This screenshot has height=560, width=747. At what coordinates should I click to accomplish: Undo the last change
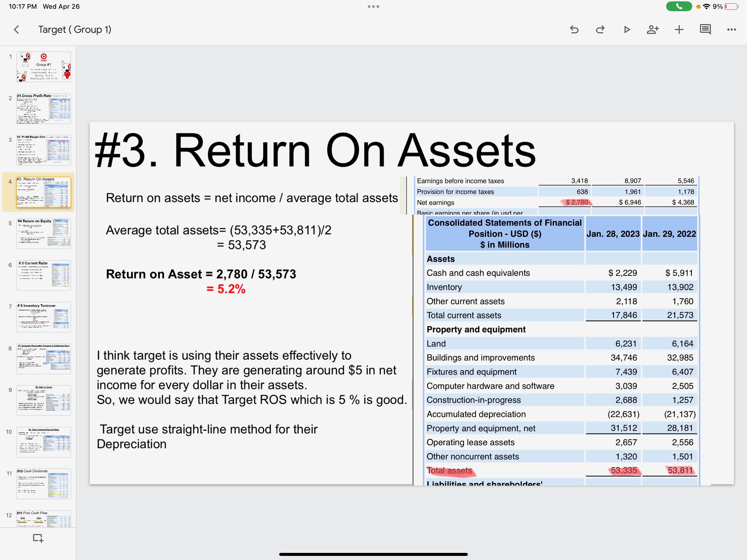click(574, 29)
